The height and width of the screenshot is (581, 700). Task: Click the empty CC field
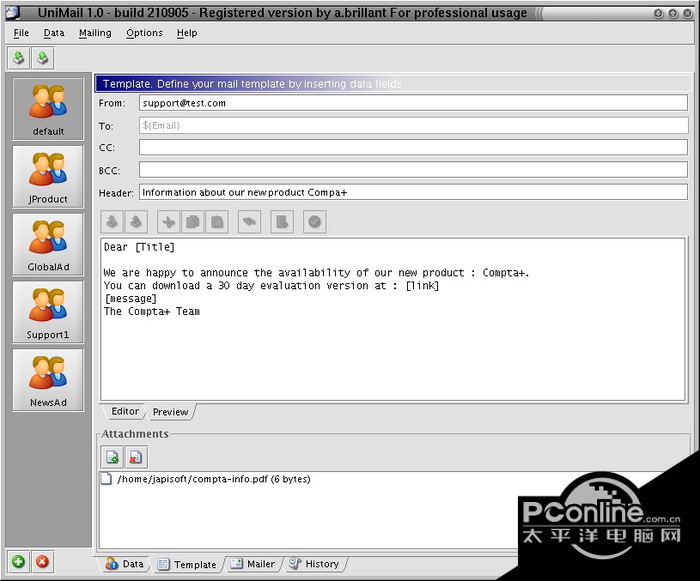(x=413, y=147)
